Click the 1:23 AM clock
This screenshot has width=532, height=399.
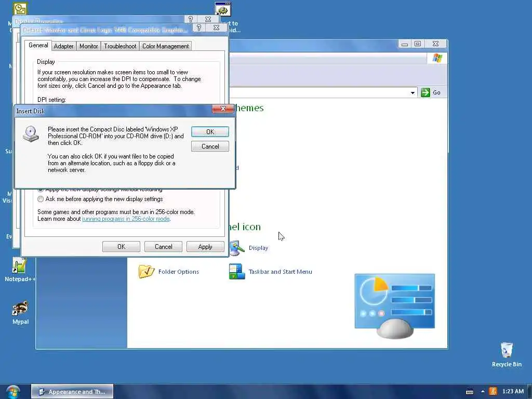click(x=513, y=392)
